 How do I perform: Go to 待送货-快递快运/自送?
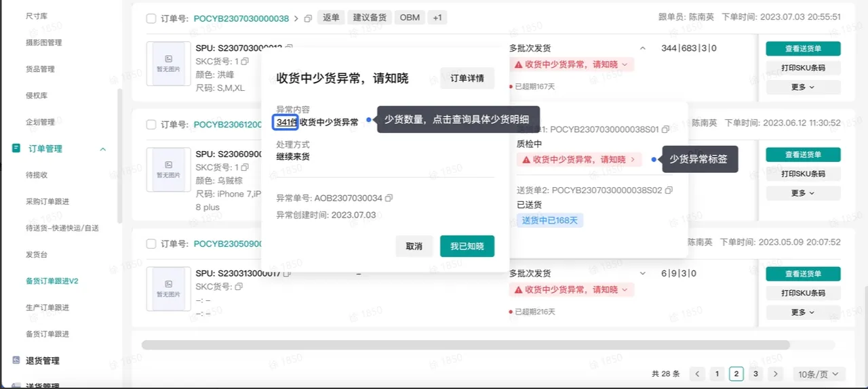point(62,228)
